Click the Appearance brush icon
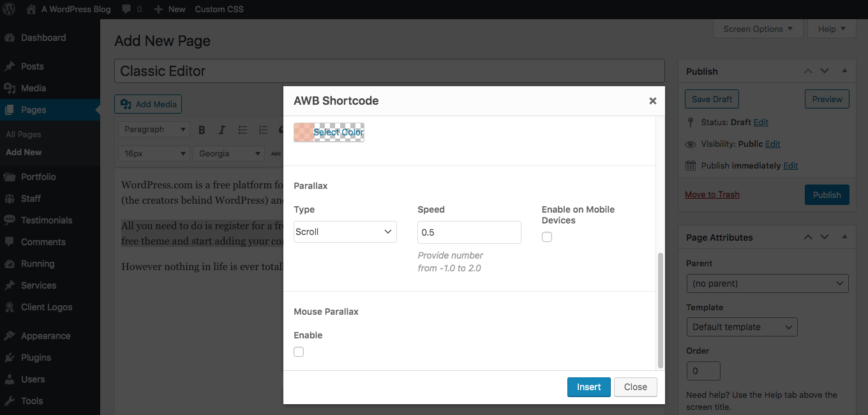The height and width of the screenshot is (415, 868). (x=10, y=336)
